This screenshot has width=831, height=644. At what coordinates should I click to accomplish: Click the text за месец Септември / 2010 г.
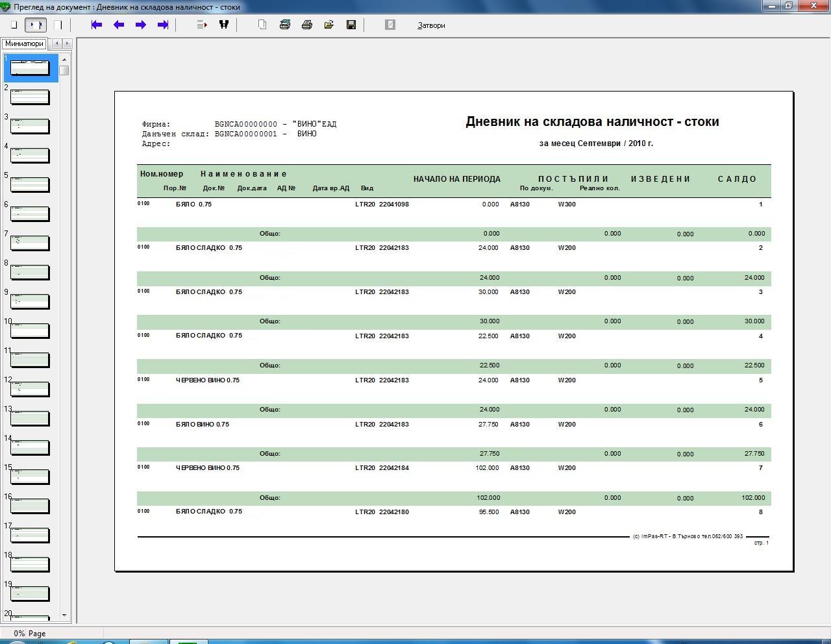[596, 143]
